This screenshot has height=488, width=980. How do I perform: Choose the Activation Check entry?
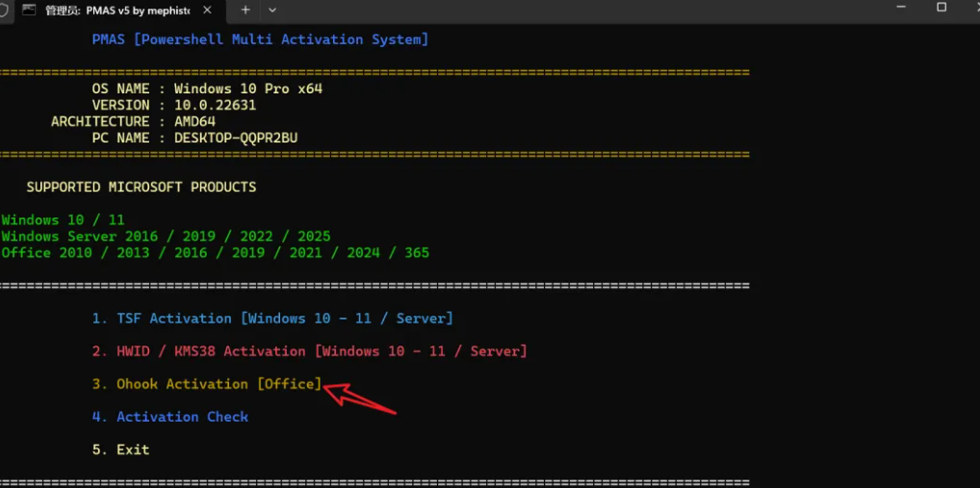(170, 417)
